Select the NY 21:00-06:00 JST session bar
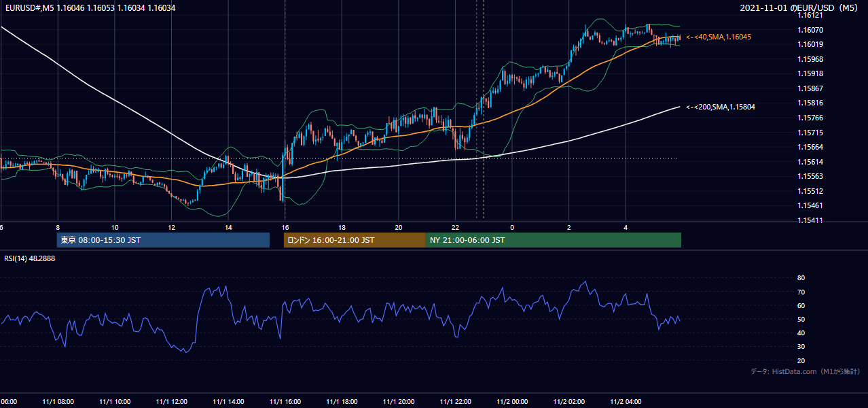Viewport: 868px width, 408px height. click(x=554, y=240)
